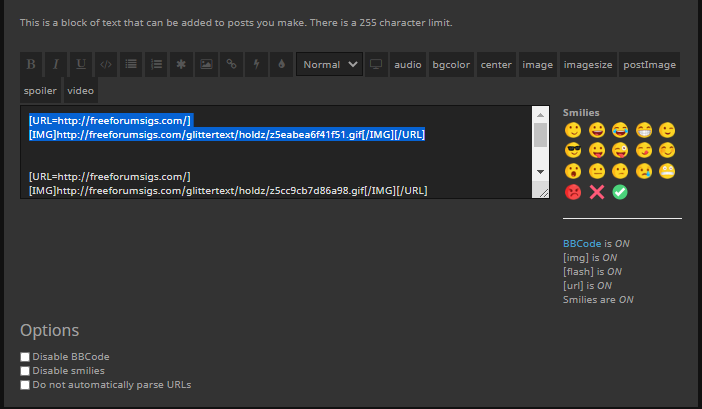Insert the imagesize BBCode tag
Screen dimensions: 702x409
pos(588,64)
